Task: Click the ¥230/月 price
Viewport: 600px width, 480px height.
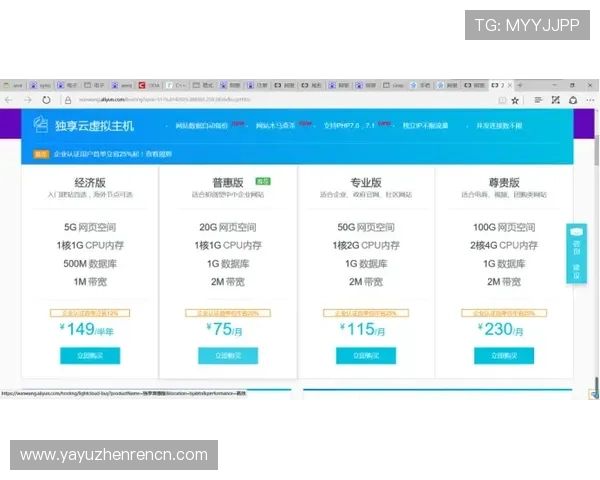Action: pos(501,329)
